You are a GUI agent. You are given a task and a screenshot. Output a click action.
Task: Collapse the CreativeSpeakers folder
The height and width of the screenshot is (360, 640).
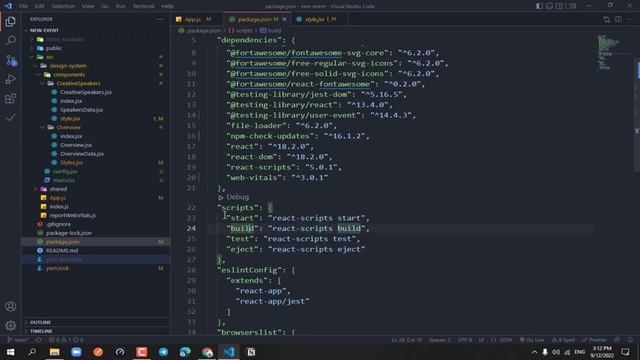78,83
